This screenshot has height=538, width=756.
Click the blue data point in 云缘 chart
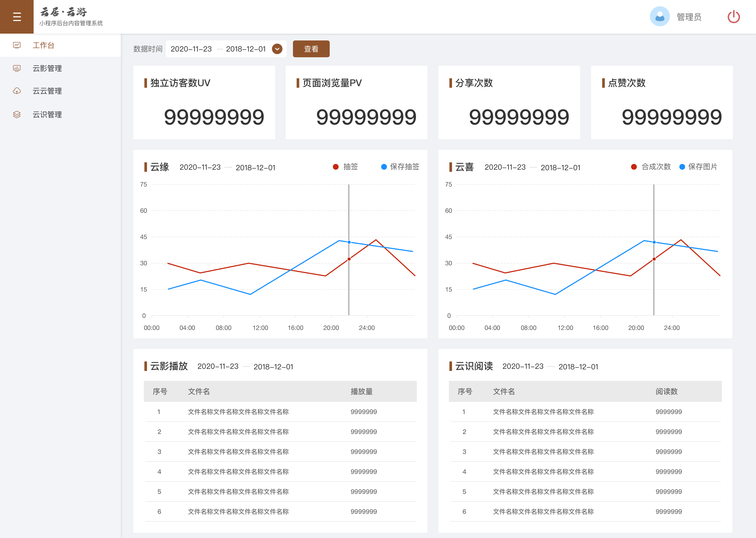pos(349,242)
